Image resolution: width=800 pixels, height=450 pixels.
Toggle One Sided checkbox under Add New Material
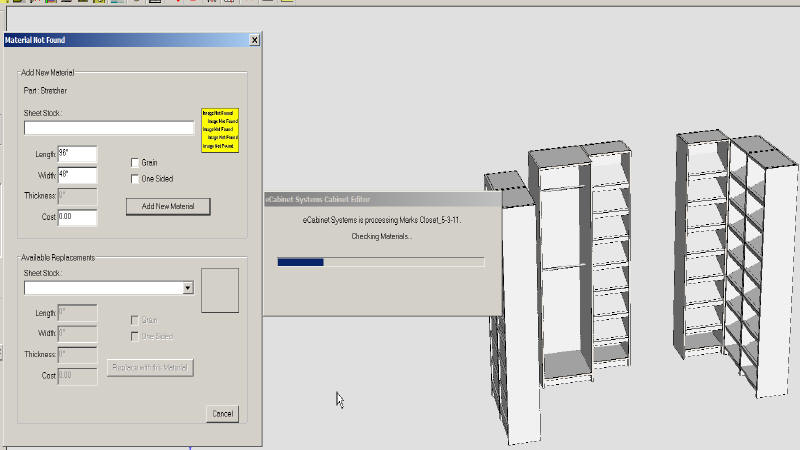(x=136, y=179)
